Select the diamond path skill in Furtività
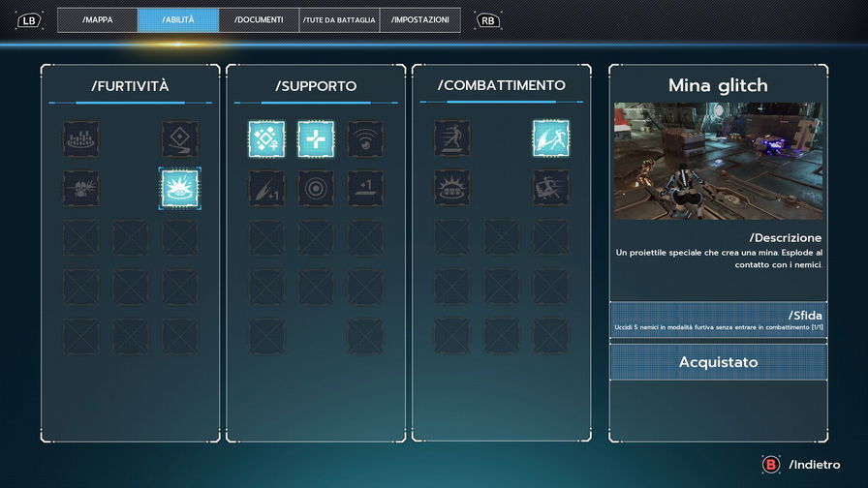 (179, 138)
